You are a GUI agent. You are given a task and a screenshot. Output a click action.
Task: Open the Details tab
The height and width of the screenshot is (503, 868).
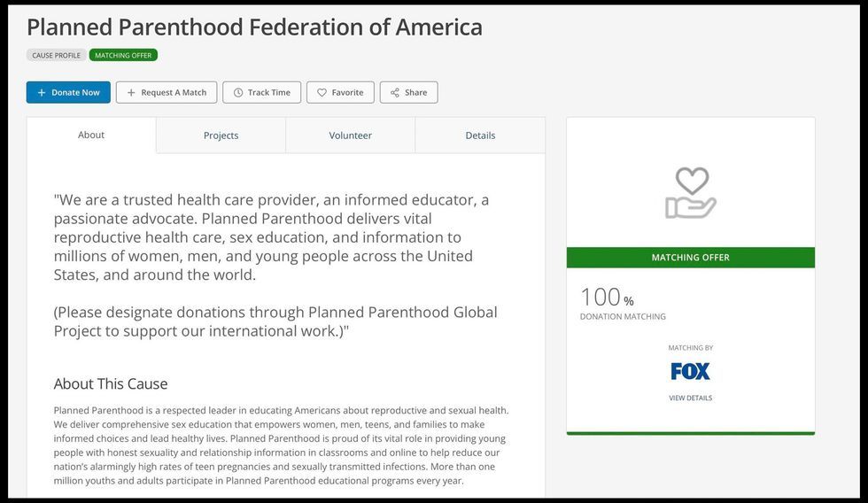coord(480,135)
